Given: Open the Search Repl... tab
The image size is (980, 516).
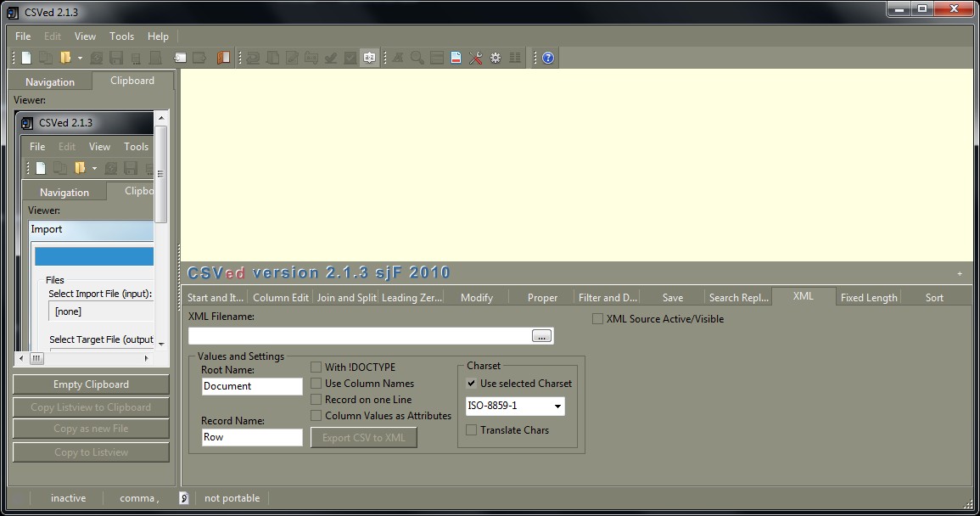Looking at the screenshot, I should point(739,298).
